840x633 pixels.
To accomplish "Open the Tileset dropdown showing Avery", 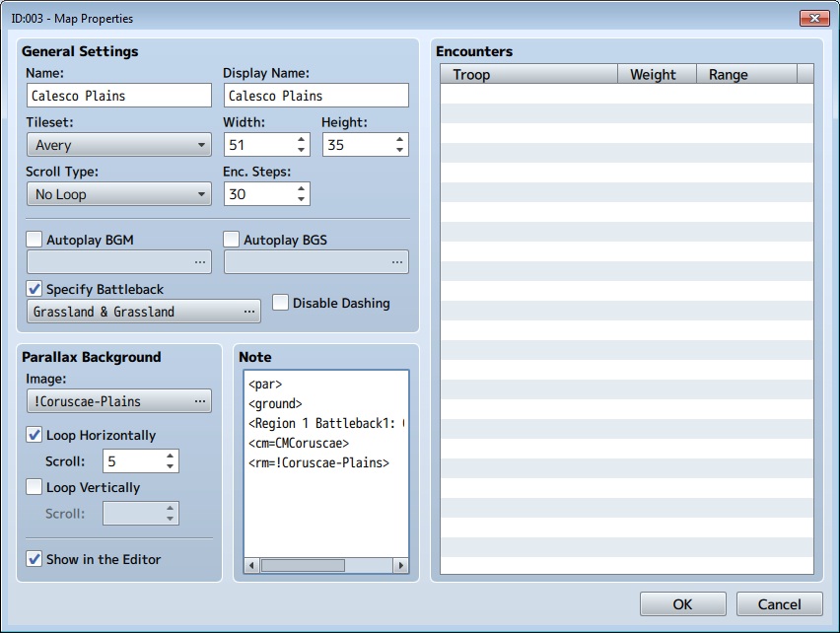I will tap(119, 145).
